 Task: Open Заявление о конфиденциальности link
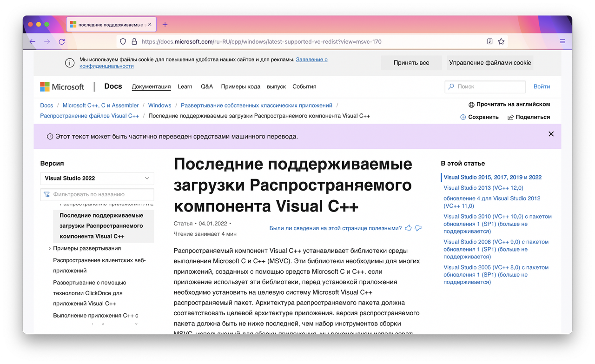(x=204, y=63)
